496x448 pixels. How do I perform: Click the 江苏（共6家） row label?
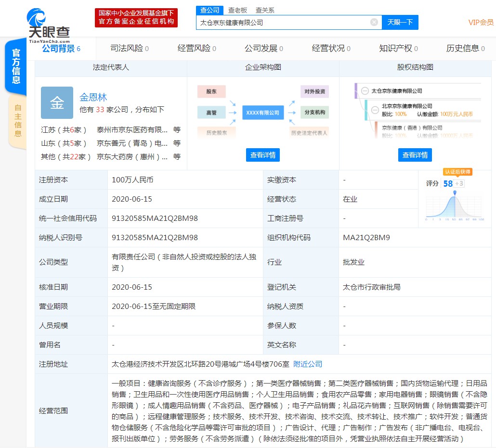[63, 129]
